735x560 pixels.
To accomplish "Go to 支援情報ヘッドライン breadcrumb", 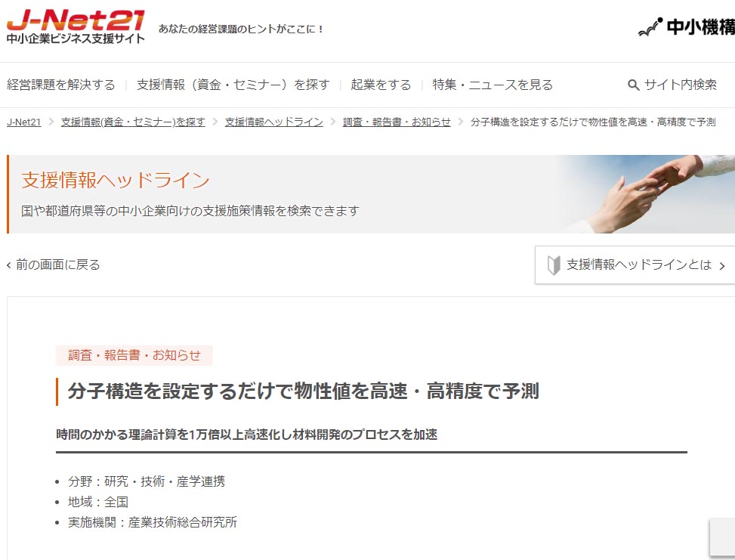I will (273, 122).
